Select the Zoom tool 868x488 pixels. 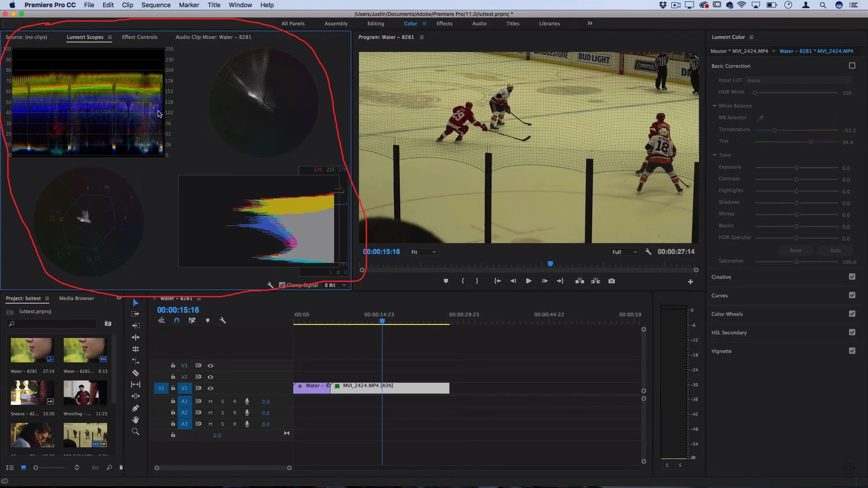135,432
